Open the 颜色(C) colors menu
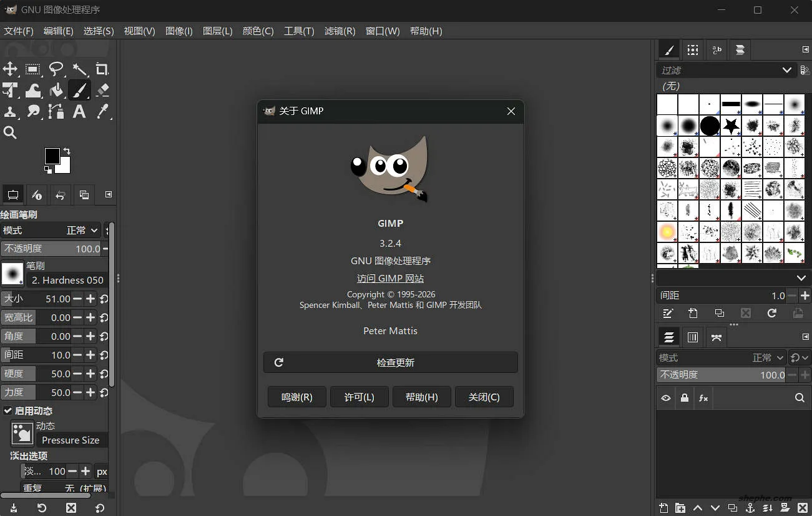 (258, 31)
